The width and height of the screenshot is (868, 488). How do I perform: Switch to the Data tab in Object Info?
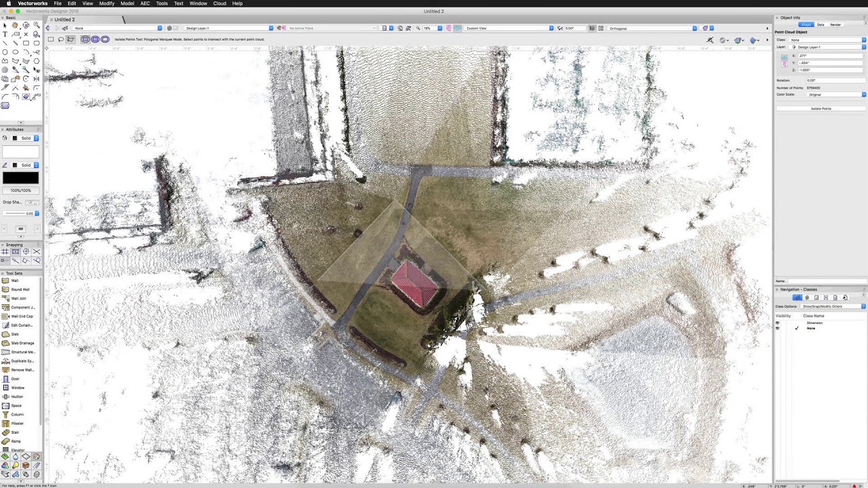tap(821, 24)
